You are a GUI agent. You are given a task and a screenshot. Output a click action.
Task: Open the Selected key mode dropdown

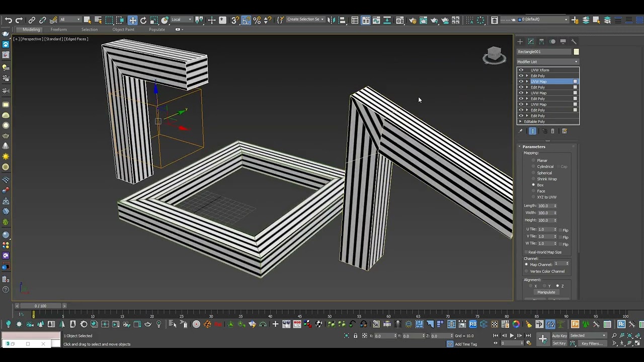[x=588, y=335]
